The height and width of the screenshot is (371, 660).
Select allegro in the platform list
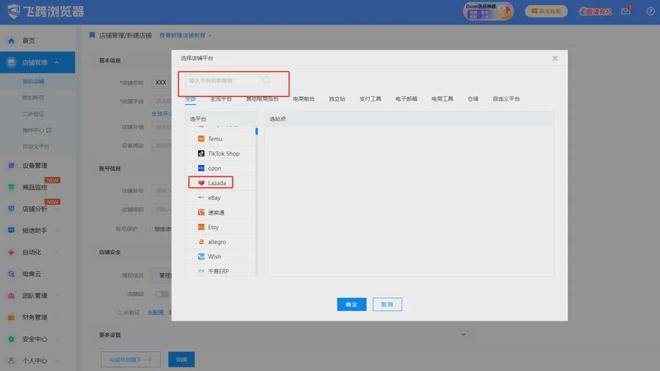coord(221,242)
